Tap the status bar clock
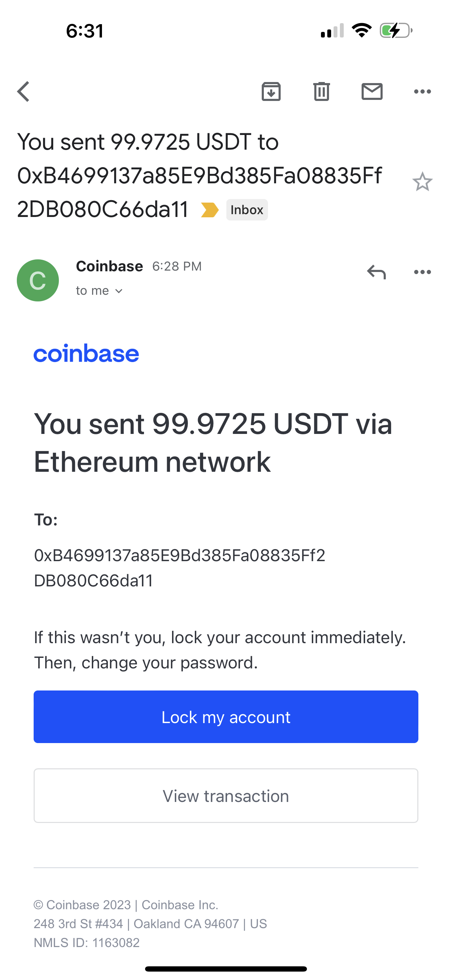Screen dimensions: 452x980 (84, 31)
